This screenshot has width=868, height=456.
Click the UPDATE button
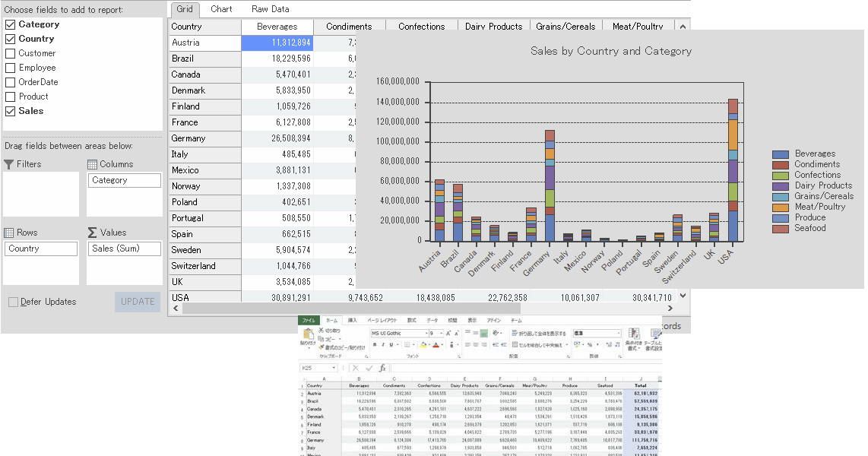(x=137, y=302)
